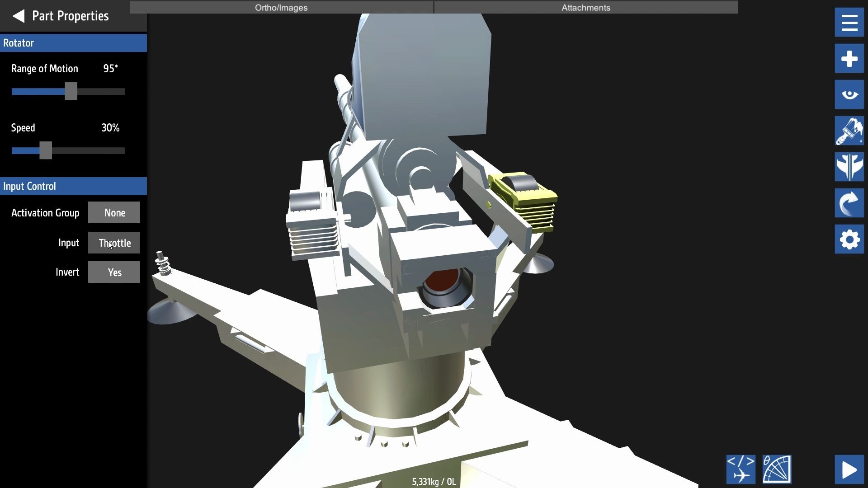The width and height of the screenshot is (868, 488).
Task: Open the paint brush tool
Action: tap(849, 131)
